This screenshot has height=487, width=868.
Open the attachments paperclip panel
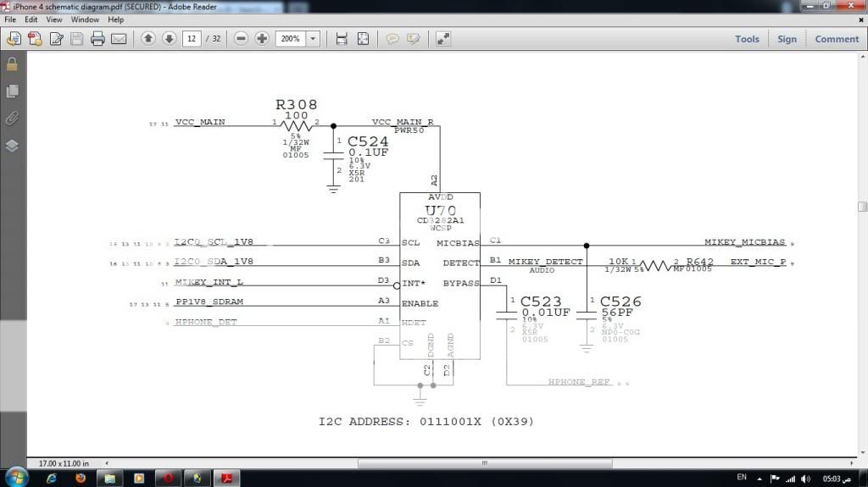(12, 118)
